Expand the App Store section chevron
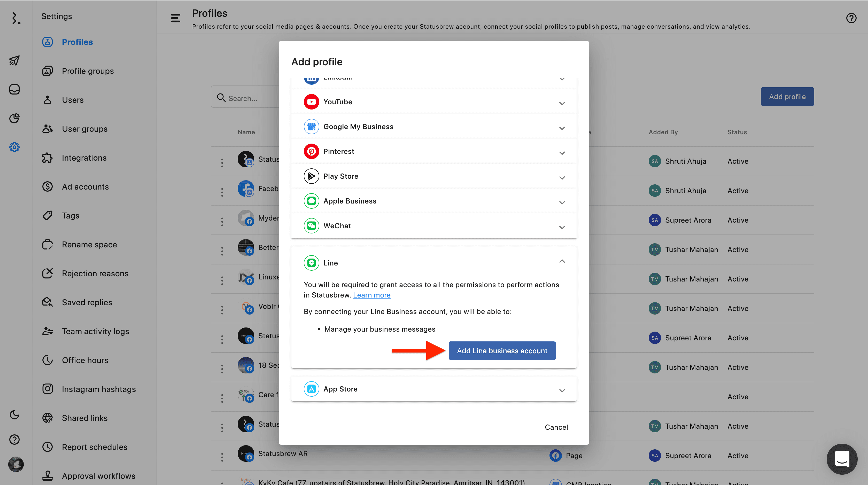868x485 pixels. tap(562, 391)
